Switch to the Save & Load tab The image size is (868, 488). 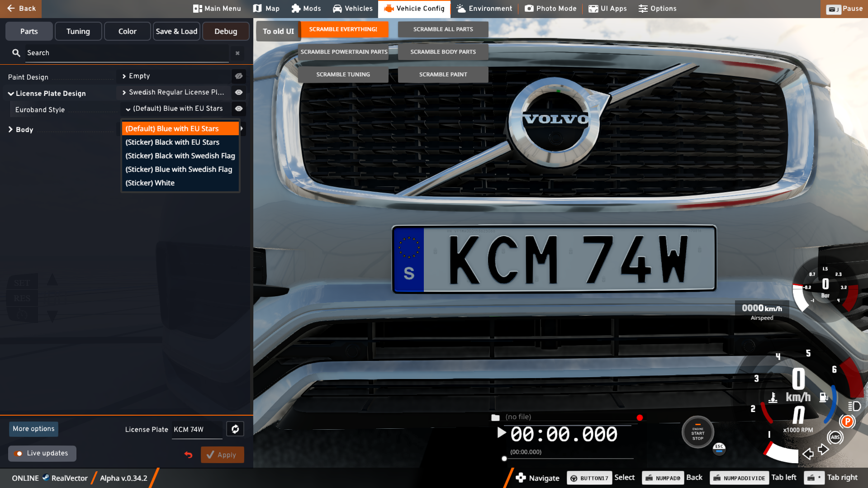coord(176,31)
